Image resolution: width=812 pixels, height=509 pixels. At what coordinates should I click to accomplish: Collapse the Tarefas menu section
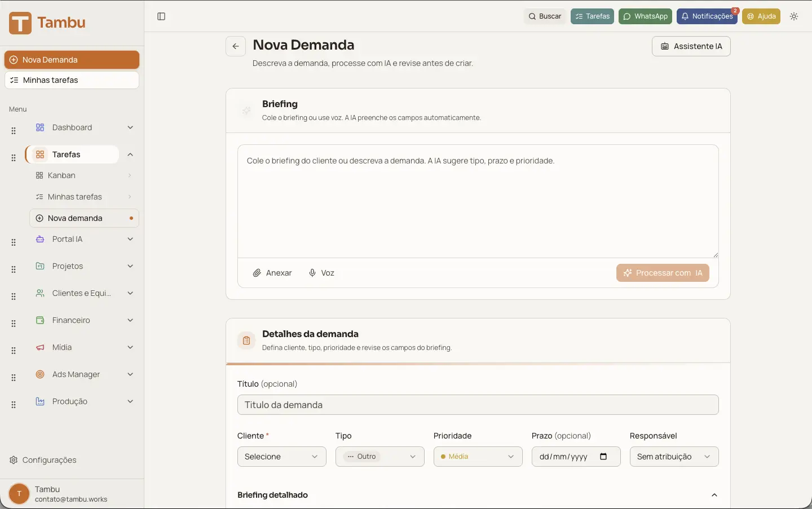[130, 154]
